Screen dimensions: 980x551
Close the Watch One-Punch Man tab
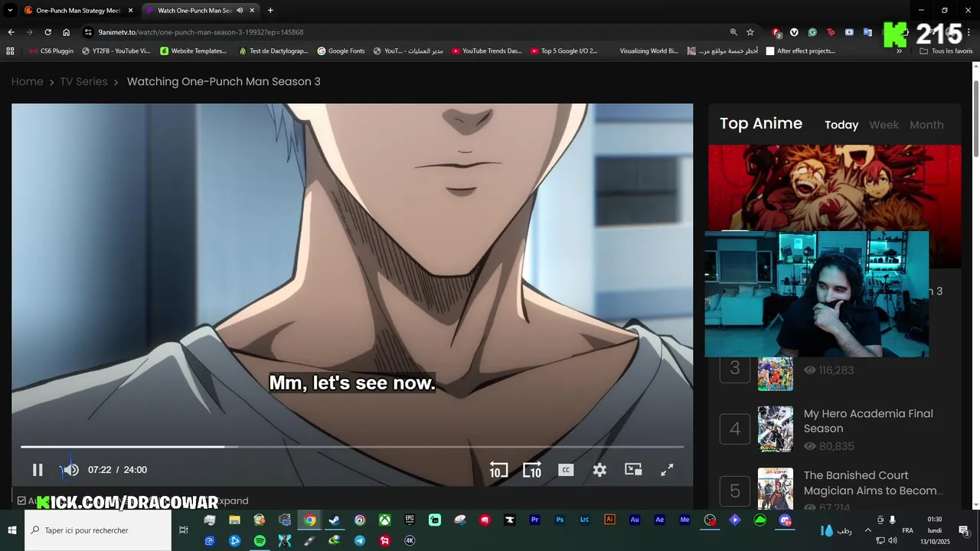(x=252, y=11)
